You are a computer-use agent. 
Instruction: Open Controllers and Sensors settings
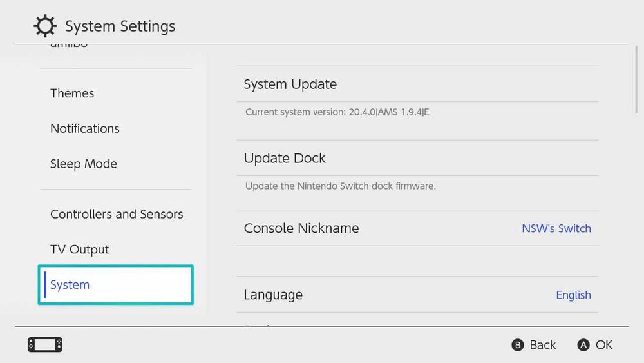coord(117,214)
